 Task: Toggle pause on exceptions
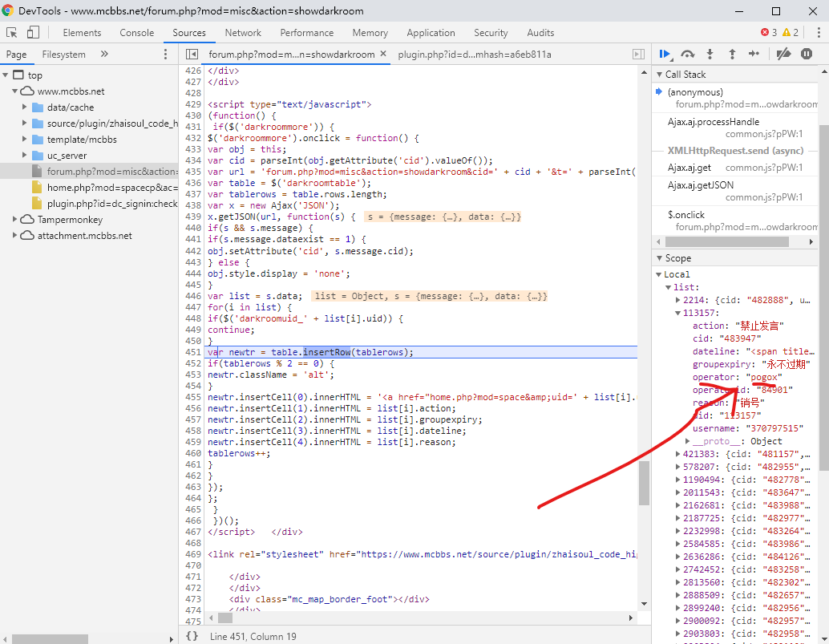click(x=807, y=54)
